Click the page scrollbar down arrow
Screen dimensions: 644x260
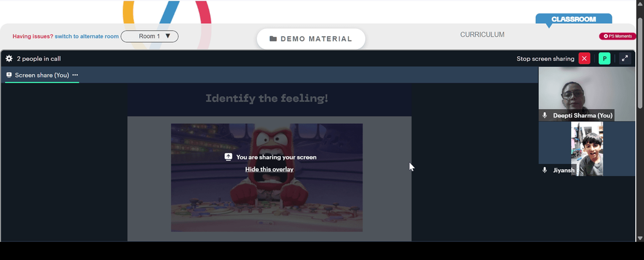[640, 238]
